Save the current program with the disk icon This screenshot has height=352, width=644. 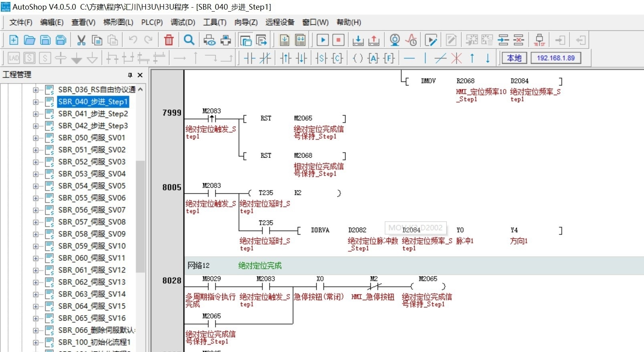coord(45,40)
